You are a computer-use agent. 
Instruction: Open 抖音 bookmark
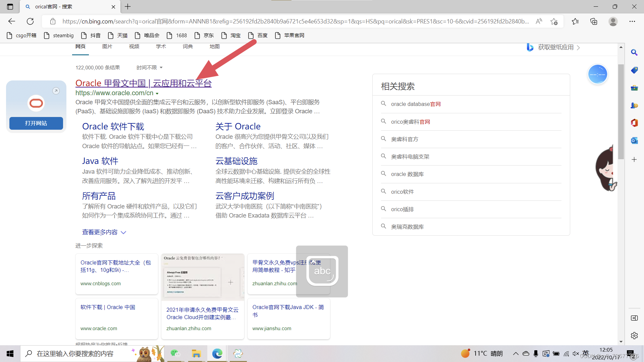pos(91,35)
